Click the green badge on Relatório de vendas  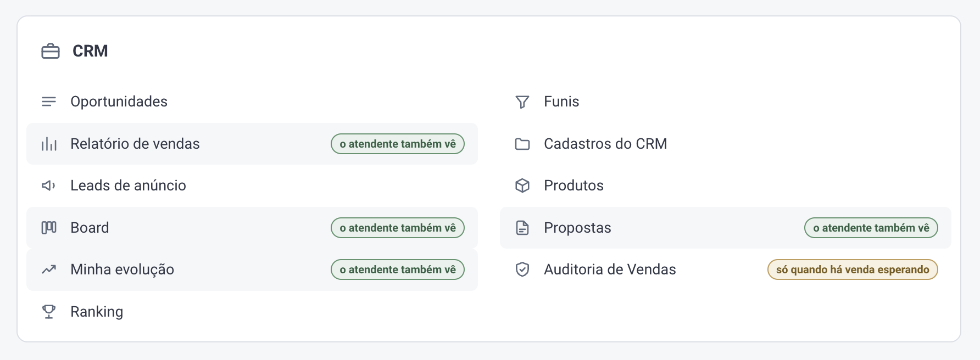(x=398, y=144)
